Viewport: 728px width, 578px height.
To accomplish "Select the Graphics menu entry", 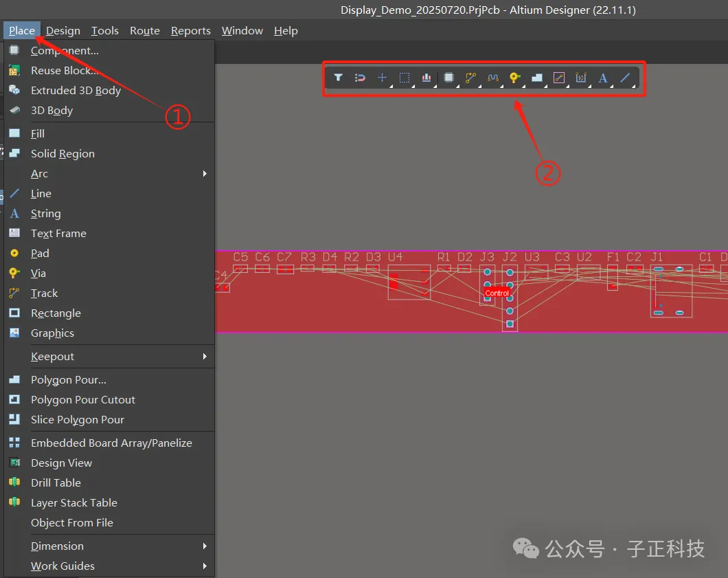I will point(109,333).
